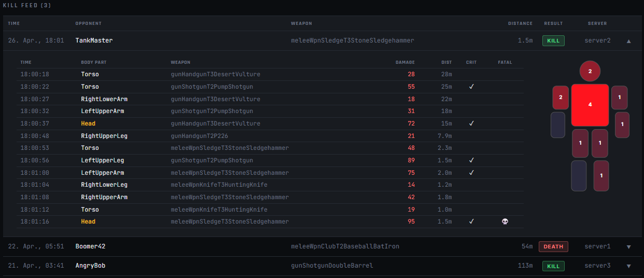Click the timestamp 18:00:18

[x=35, y=75]
